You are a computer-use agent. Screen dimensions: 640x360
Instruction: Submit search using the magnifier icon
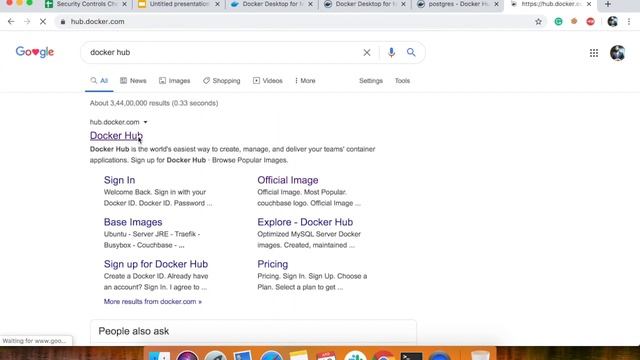pyautogui.click(x=411, y=52)
